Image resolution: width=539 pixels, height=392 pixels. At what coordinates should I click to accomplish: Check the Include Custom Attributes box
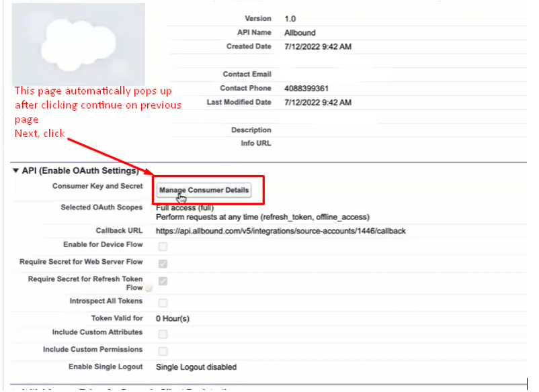tap(163, 334)
